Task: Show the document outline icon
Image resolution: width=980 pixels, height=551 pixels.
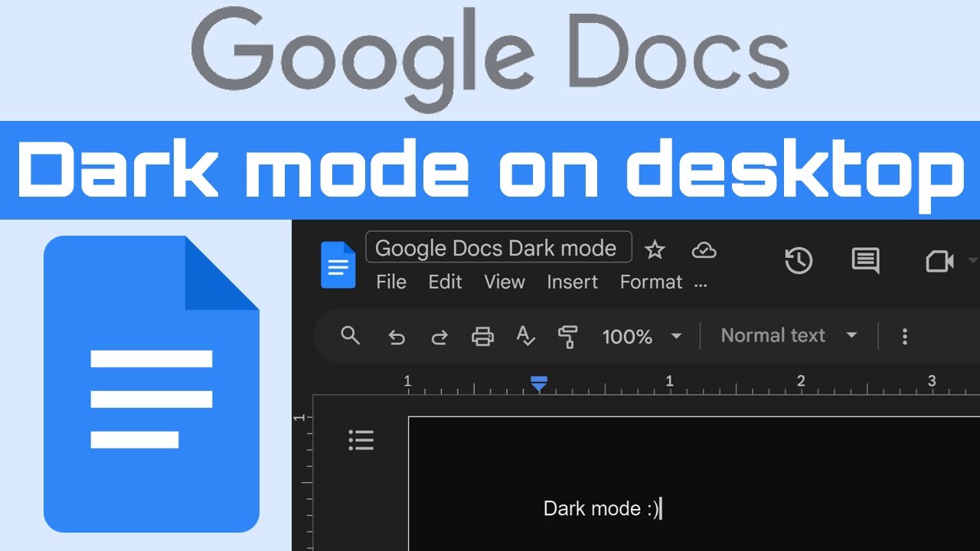Action: coord(361,439)
